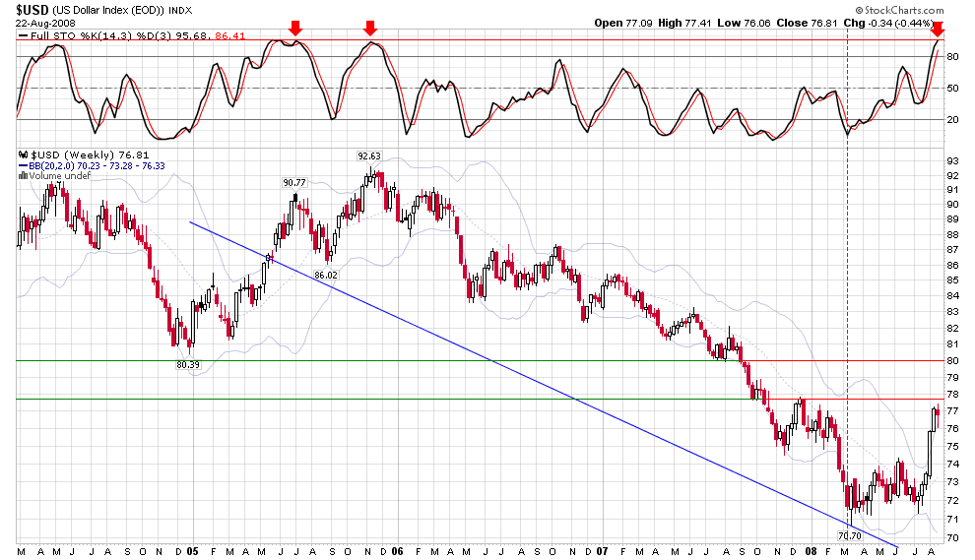Image resolution: width=975 pixels, height=560 pixels.
Task: Click the 75 price axis label
Action: click(952, 446)
